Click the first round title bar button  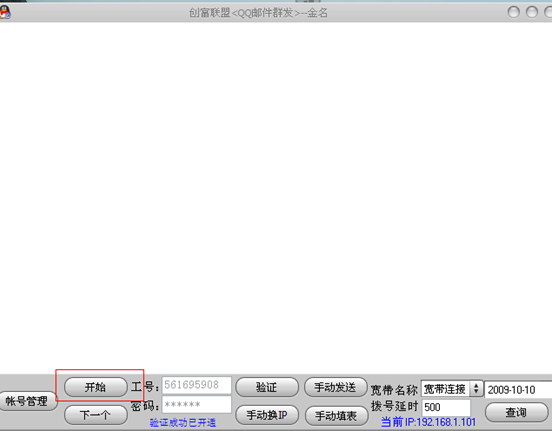coord(514,12)
